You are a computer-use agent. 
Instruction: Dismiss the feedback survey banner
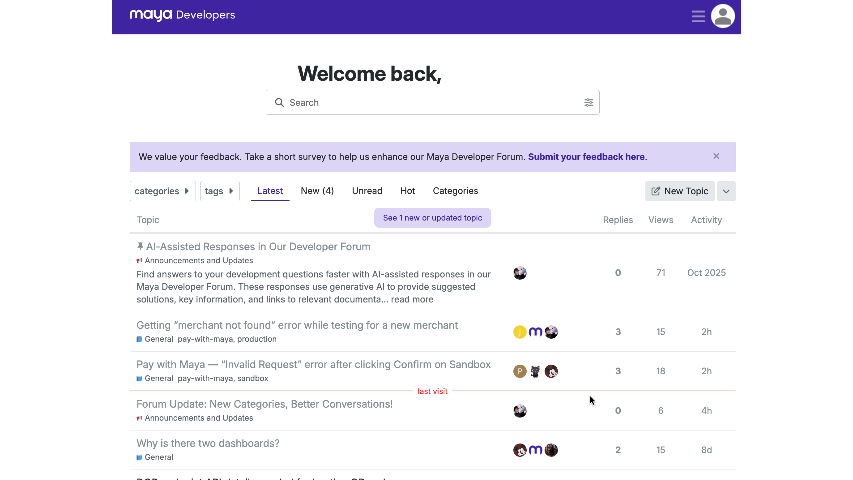[x=716, y=156]
